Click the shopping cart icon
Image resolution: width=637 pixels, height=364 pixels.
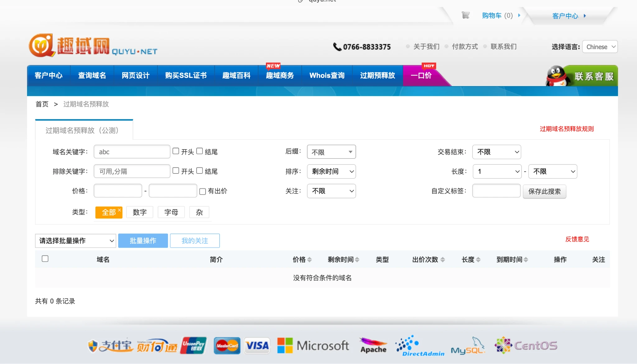465,15
